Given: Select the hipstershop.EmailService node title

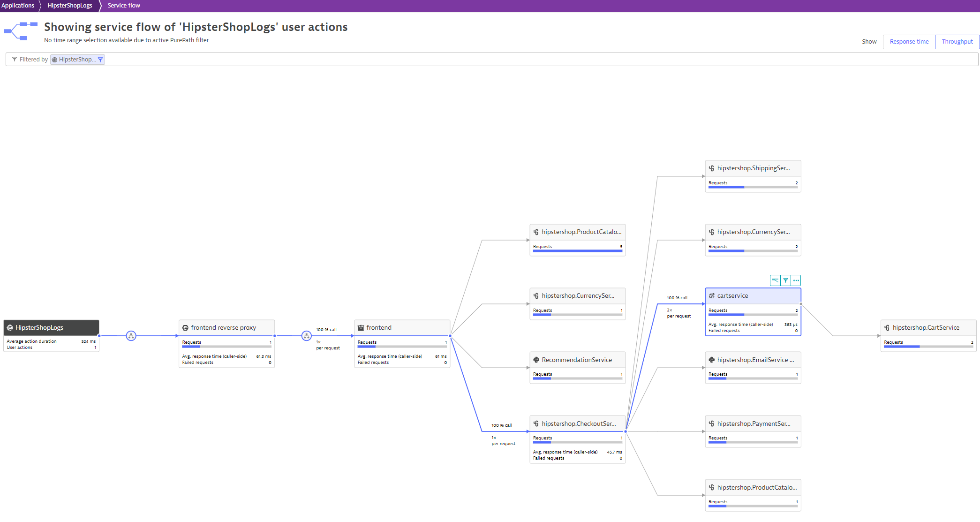Looking at the screenshot, I should tap(756, 360).
